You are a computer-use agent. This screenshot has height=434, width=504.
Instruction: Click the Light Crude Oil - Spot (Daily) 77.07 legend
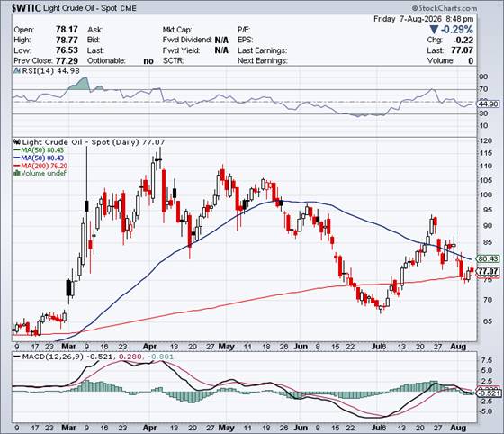click(x=94, y=142)
